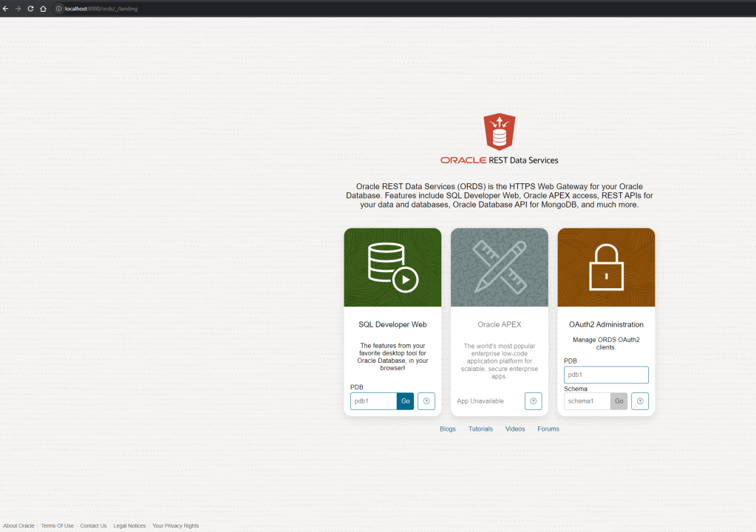Focus the PDB field in OAuth2 Administration
Screen dimensions: 756x532
point(606,375)
